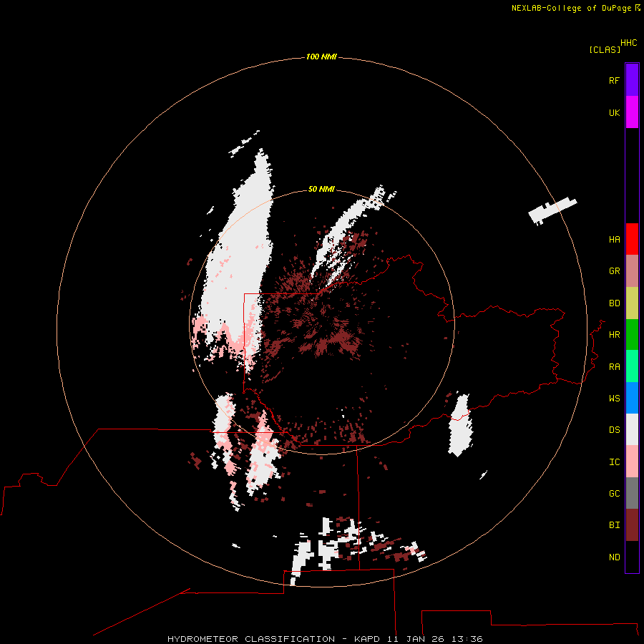
Task: Select the BD yellow legend swatch
Action: (632, 303)
